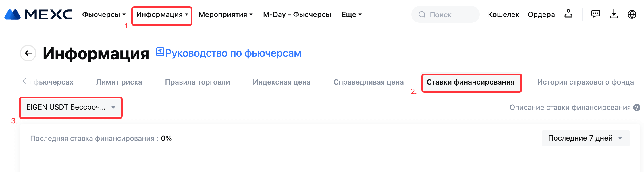Expand the EIGEN USDT contract selector
644x172 pixels.
pyautogui.click(x=71, y=107)
